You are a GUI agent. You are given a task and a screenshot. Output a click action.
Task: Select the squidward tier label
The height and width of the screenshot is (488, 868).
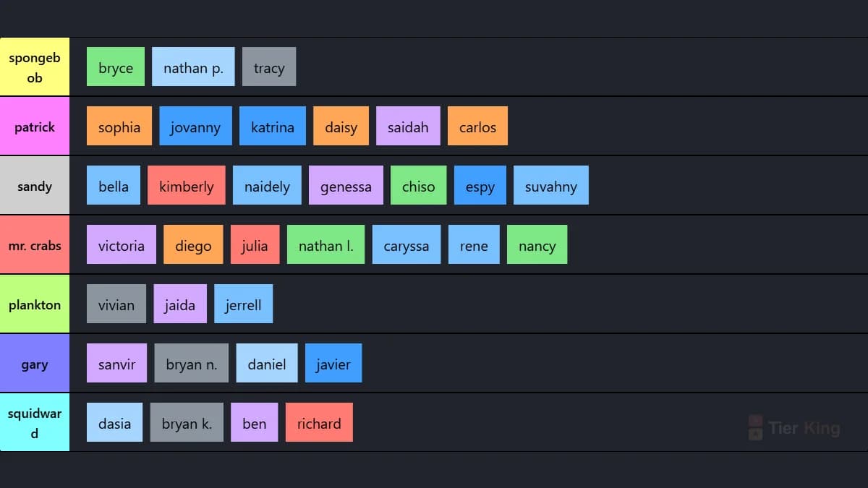click(35, 423)
